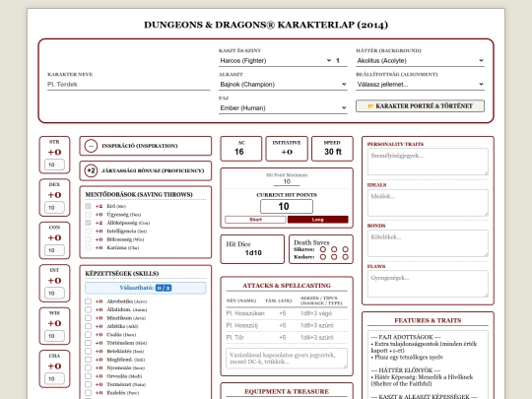Image resolution: width=532 pixels, height=399 pixels.
Task: Open the alignment dropdown Válassz jellemet
Action: 420,84
